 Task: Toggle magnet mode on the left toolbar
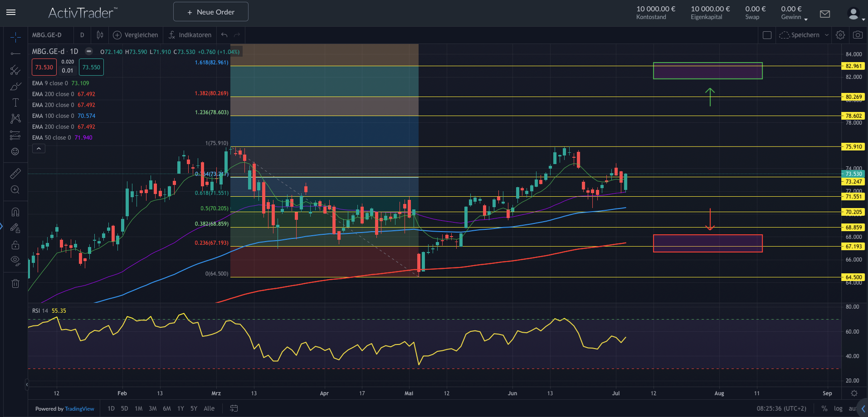coord(15,212)
